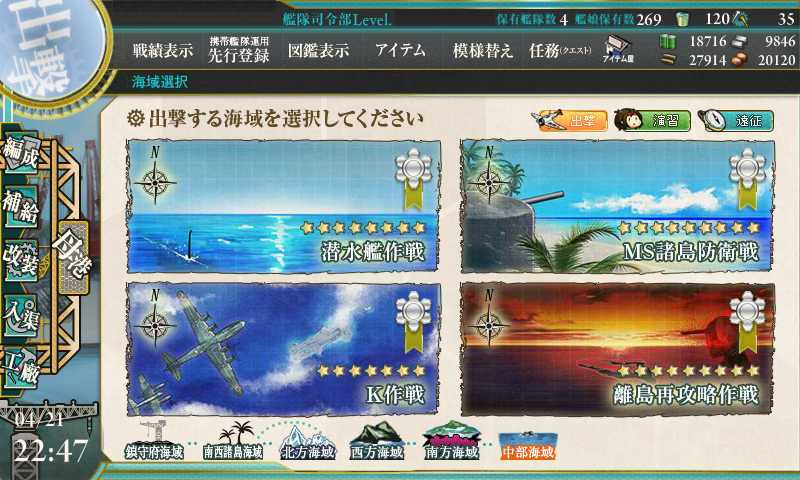The height and width of the screenshot is (480, 800).
Task: Switch to 南方海域 world
Action: [452, 441]
